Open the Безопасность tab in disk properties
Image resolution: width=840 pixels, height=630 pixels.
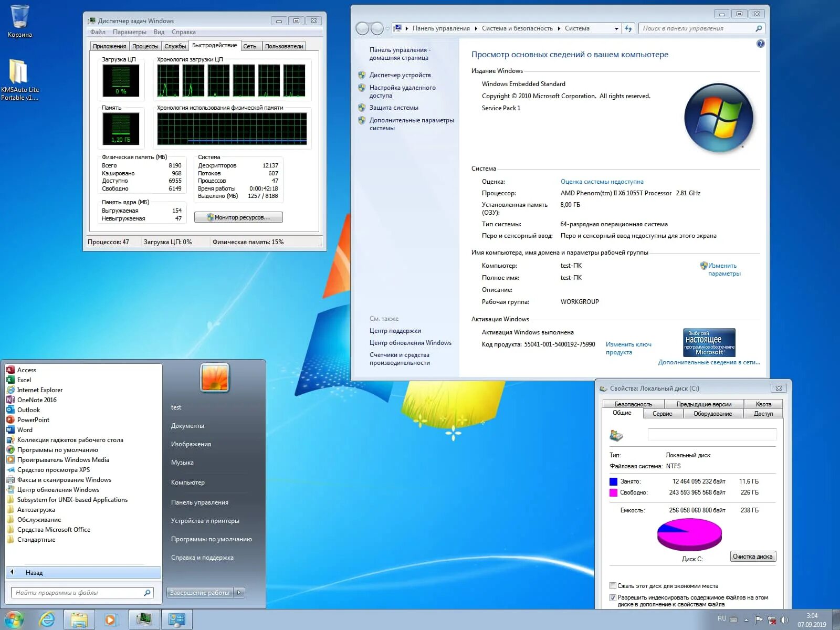coord(633,404)
